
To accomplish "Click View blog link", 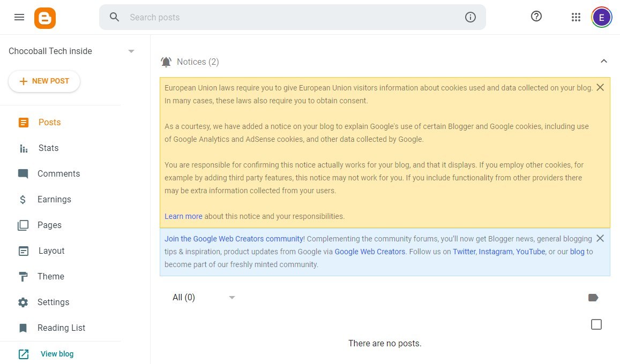I will [x=57, y=354].
